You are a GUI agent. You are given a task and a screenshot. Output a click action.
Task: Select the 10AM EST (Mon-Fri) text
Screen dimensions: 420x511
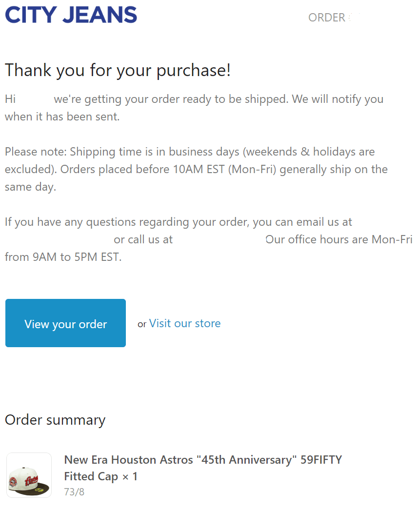(x=224, y=169)
